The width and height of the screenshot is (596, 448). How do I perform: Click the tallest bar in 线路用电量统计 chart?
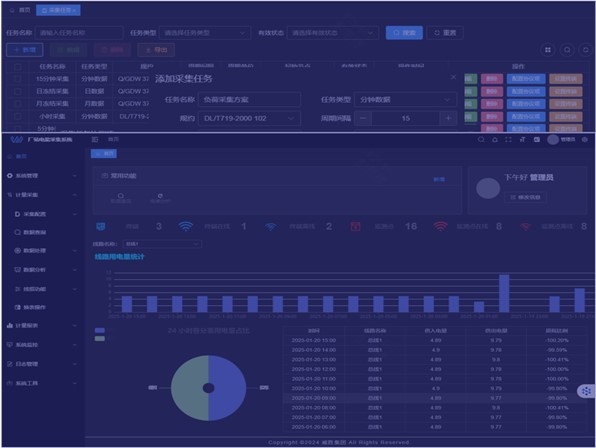point(504,293)
